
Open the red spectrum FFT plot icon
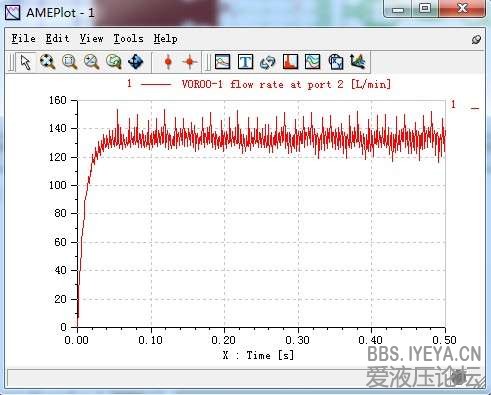click(x=290, y=62)
